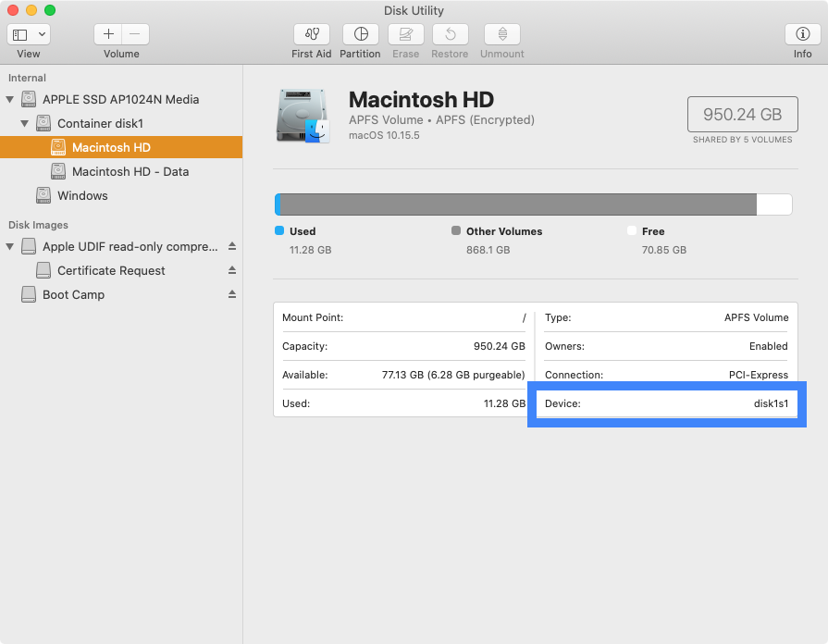This screenshot has height=644, width=828.
Task: Open the Info inspector
Action: [x=803, y=34]
